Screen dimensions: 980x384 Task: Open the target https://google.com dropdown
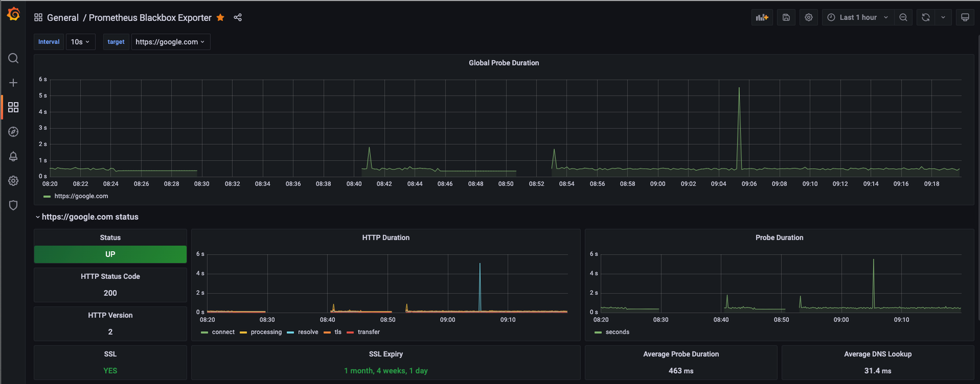pos(170,42)
